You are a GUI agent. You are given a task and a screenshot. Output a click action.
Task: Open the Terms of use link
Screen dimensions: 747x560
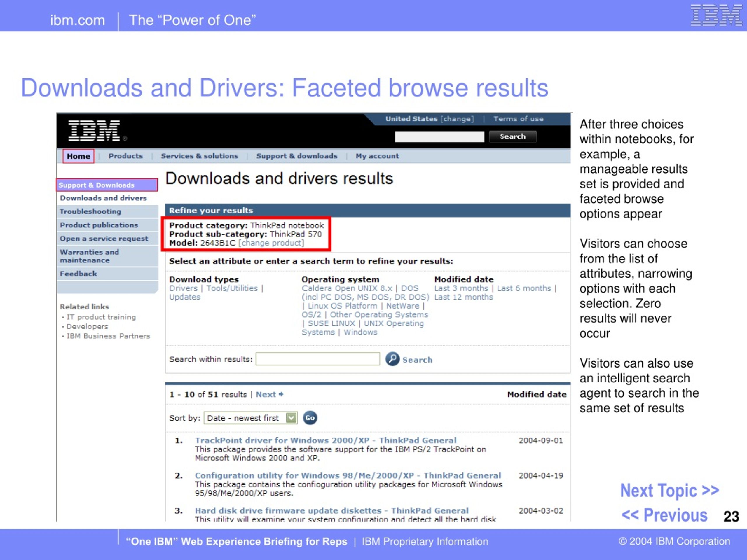coord(518,119)
